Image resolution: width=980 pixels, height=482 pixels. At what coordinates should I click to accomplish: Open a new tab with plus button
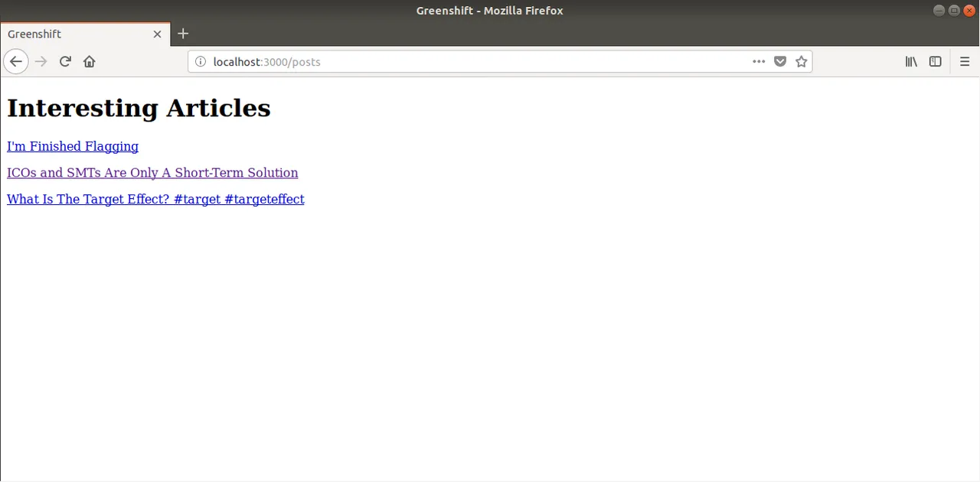pos(183,34)
